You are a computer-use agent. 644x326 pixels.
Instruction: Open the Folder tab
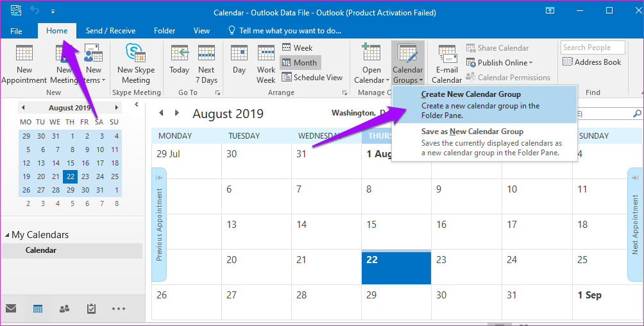tap(164, 30)
